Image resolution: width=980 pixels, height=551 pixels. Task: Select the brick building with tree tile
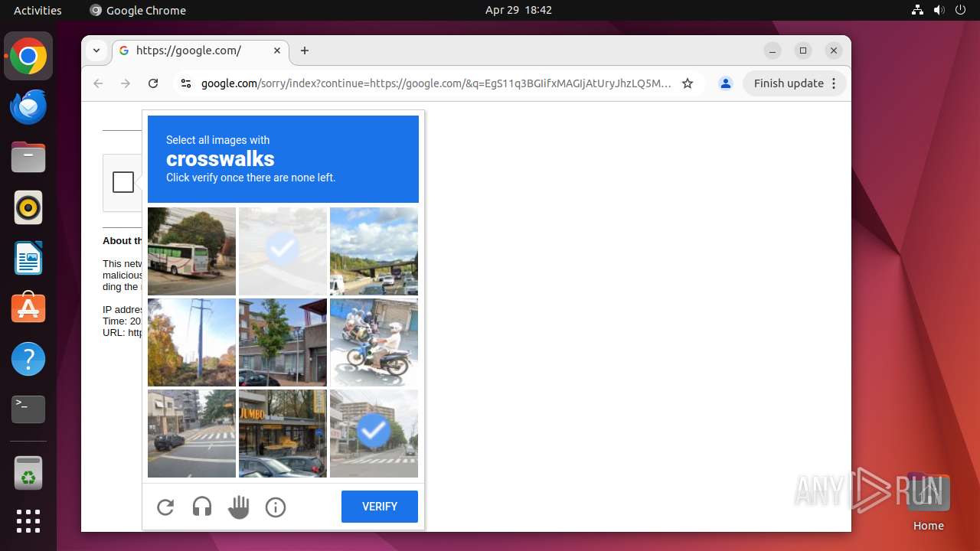[283, 342]
